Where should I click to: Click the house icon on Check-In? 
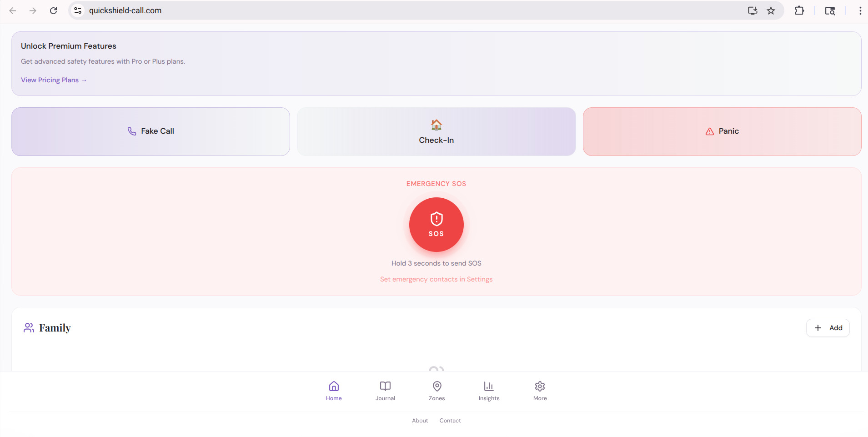pyautogui.click(x=437, y=125)
